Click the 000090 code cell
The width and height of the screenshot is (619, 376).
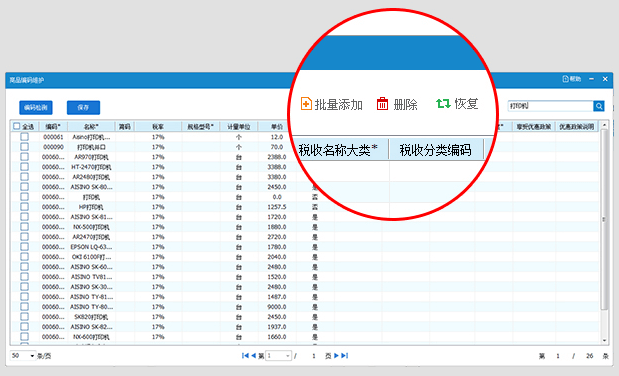point(53,147)
